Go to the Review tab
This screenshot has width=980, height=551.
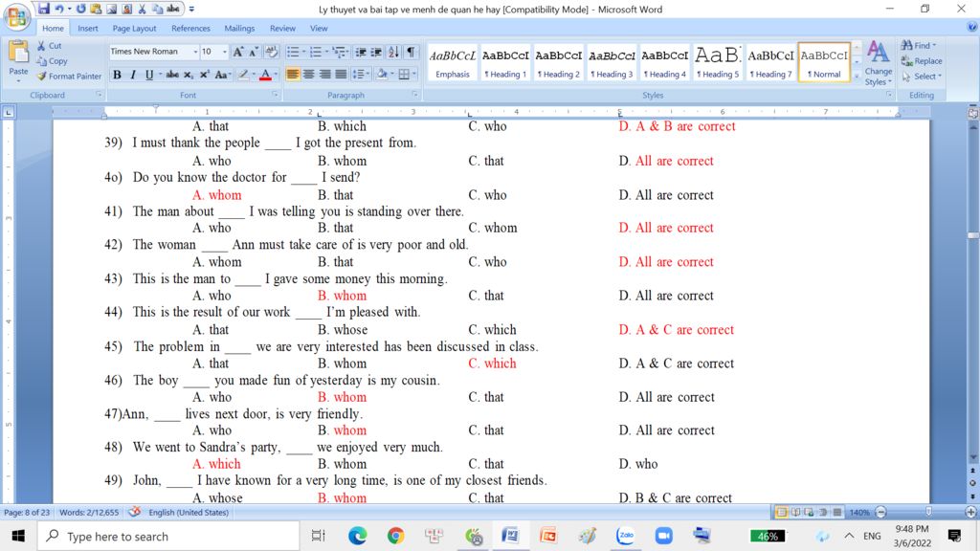tap(282, 28)
